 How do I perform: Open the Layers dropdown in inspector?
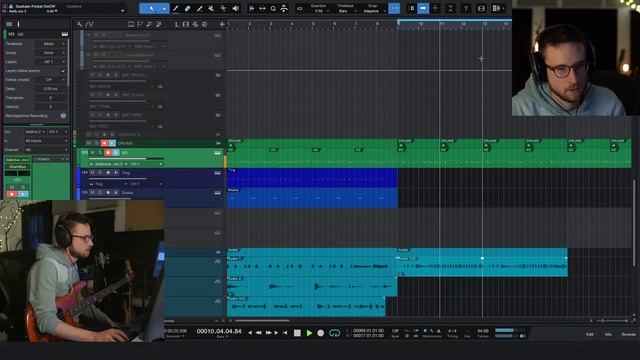coord(51,62)
